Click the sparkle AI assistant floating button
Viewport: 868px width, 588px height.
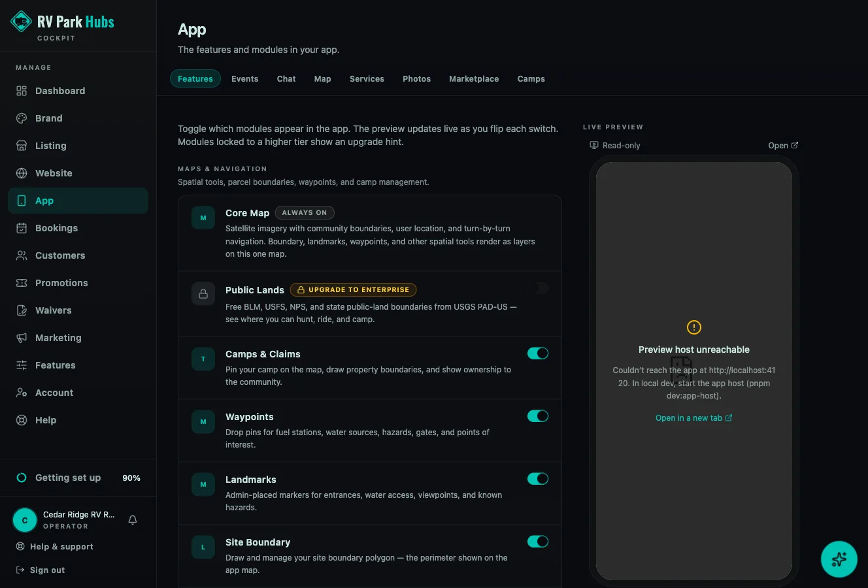[x=839, y=559]
